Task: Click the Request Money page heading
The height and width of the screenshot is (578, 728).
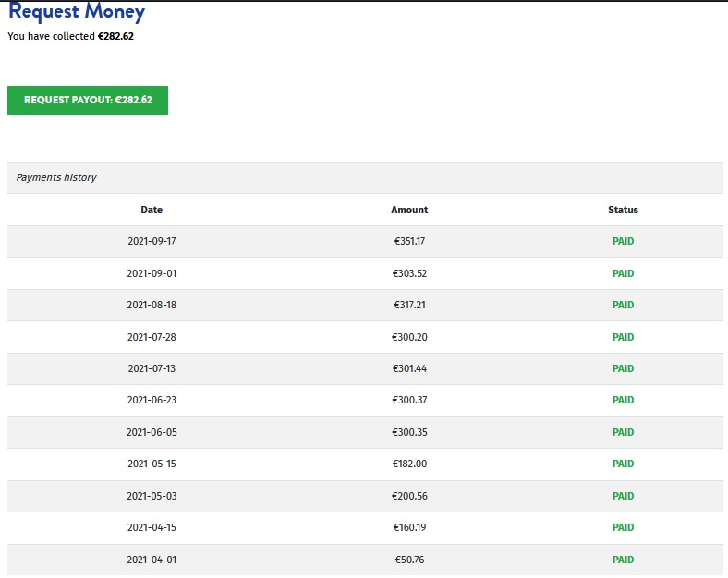Action: (x=77, y=13)
